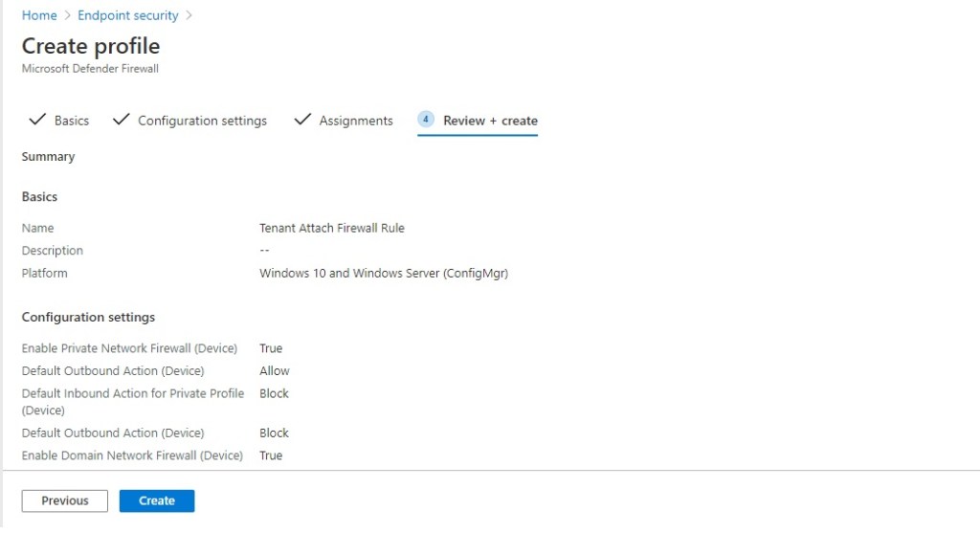The width and height of the screenshot is (980, 533).
Task: Open the Endpoint security breadcrumb link
Action: [x=128, y=15]
